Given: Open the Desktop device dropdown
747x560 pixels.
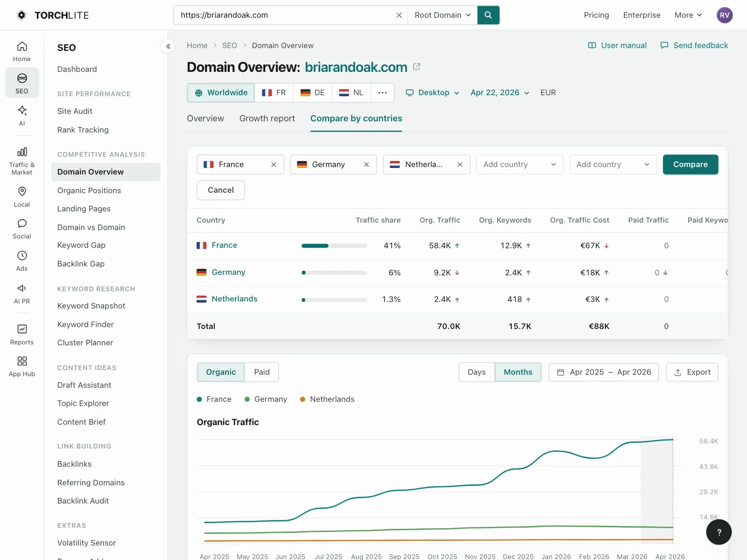Looking at the screenshot, I should click(x=433, y=92).
